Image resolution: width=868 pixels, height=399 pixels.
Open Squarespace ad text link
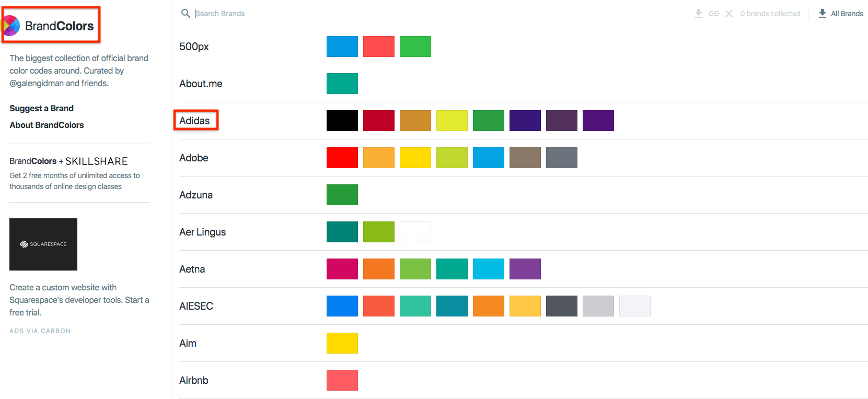[79, 300]
